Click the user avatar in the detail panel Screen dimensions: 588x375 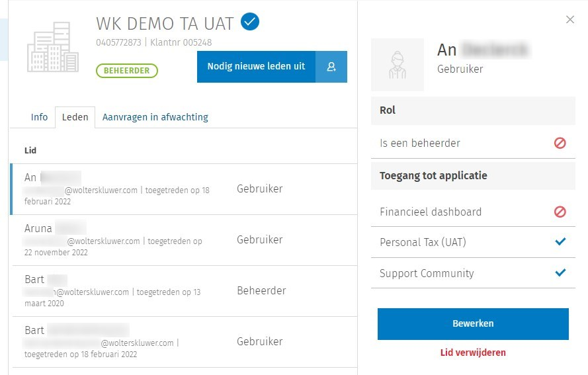pyautogui.click(x=398, y=65)
